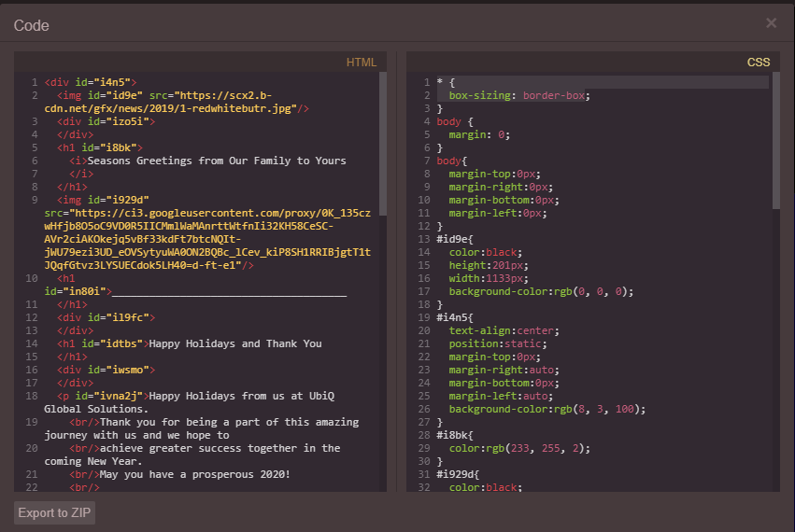Click the HTML line with div id="i4n5"

(91, 82)
